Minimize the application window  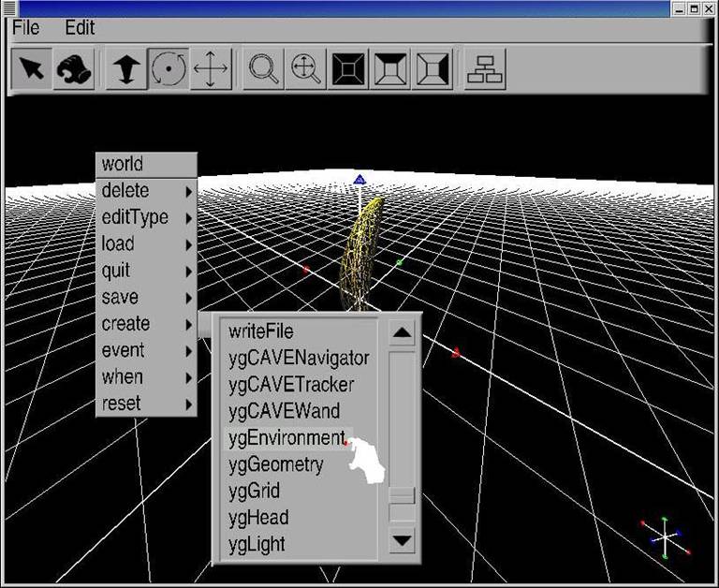[x=680, y=8]
